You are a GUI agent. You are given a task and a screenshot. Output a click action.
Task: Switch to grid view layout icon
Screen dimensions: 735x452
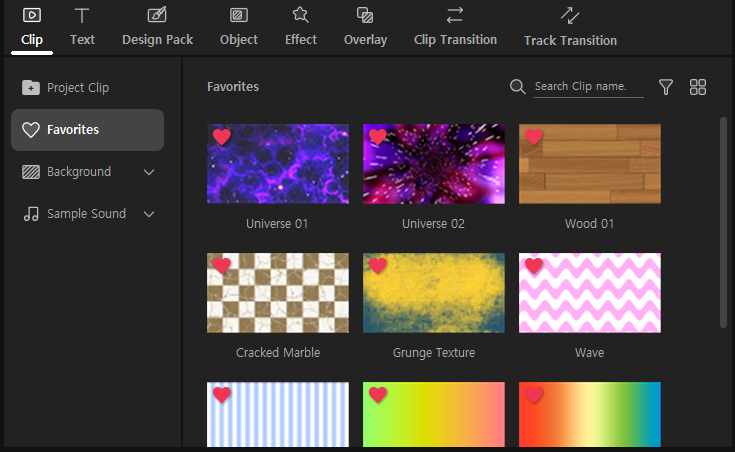coord(698,87)
